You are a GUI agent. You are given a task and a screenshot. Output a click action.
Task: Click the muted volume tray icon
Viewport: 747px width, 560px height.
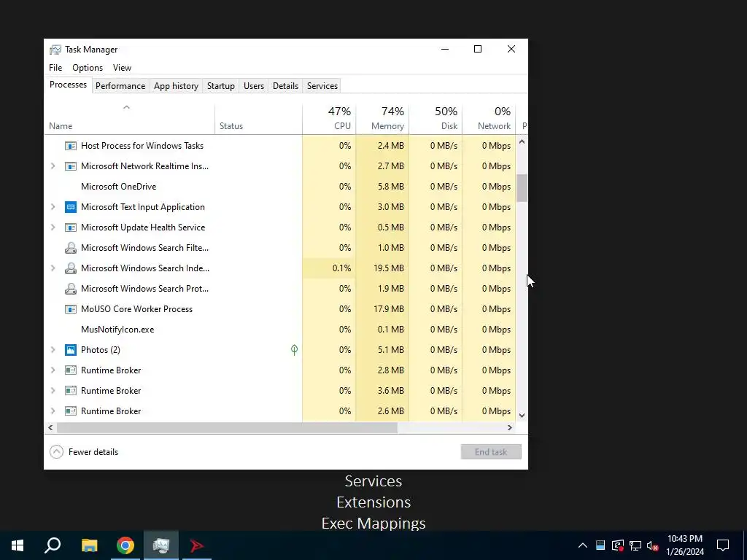click(653, 545)
